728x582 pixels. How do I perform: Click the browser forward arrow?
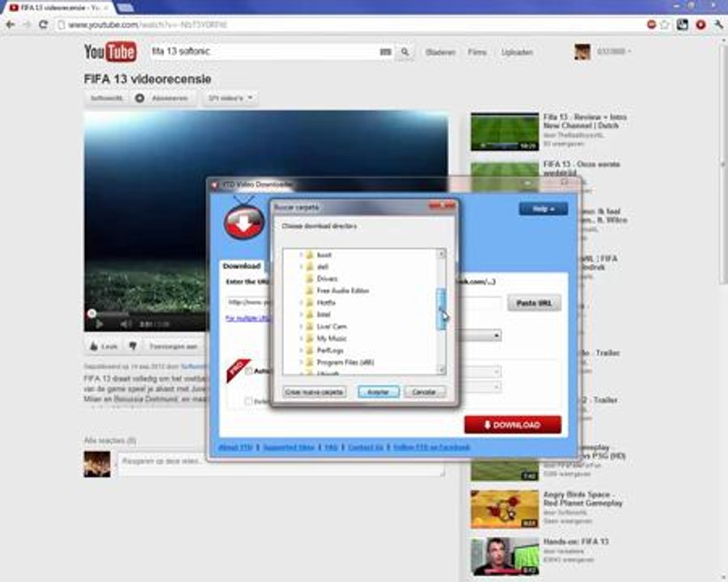(x=27, y=24)
